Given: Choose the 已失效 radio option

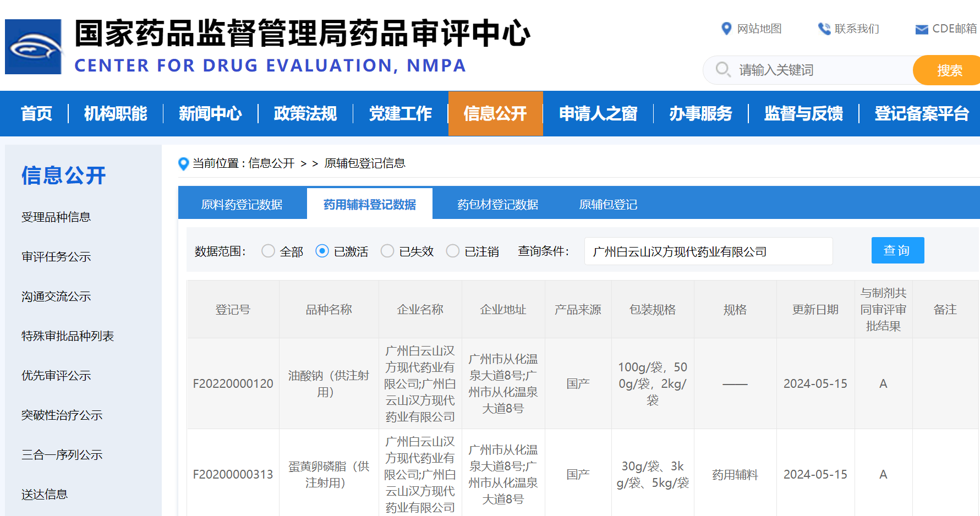Looking at the screenshot, I should (x=387, y=251).
